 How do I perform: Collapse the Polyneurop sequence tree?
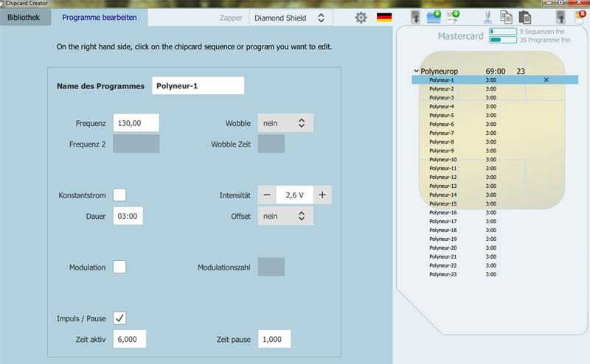417,71
